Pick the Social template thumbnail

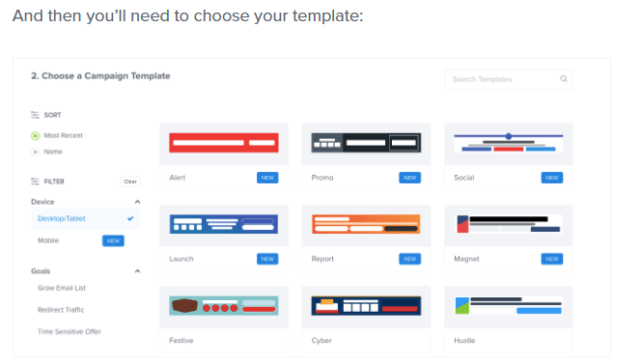click(x=509, y=143)
